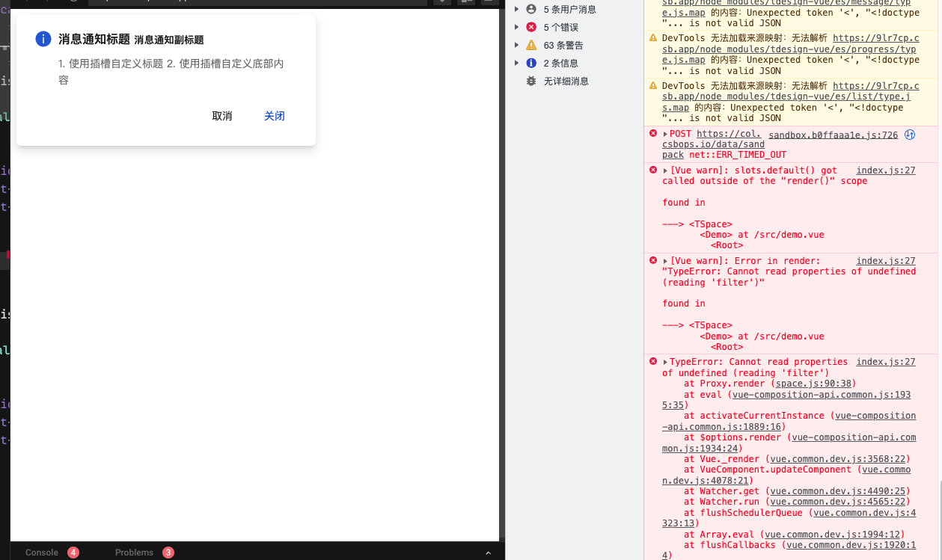Click the warning icon of progress/type.js.map message
The image size is (942, 560).
pos(652,38)
